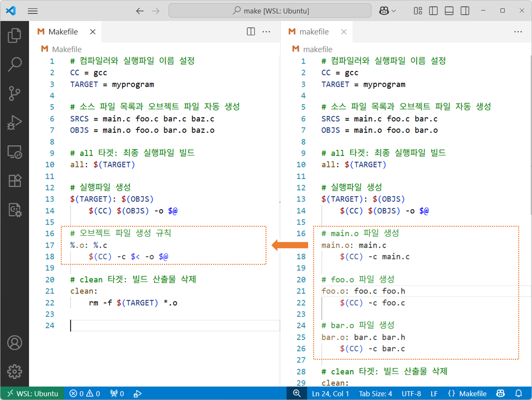Open the CMake/C++ tools activity icon
The height and width of the screenshot is (400, 532).
[x=15, y=210]
